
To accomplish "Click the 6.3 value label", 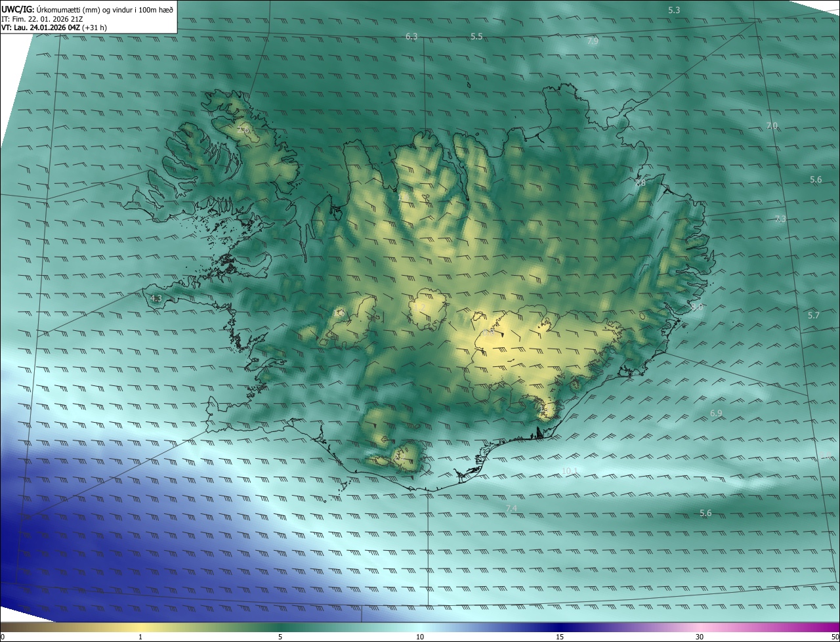I will (411, 37).
